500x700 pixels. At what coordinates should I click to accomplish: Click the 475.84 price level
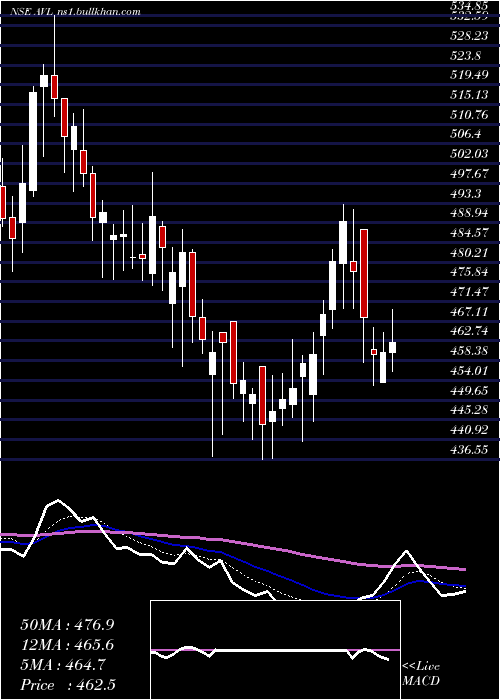pos(469,272)
